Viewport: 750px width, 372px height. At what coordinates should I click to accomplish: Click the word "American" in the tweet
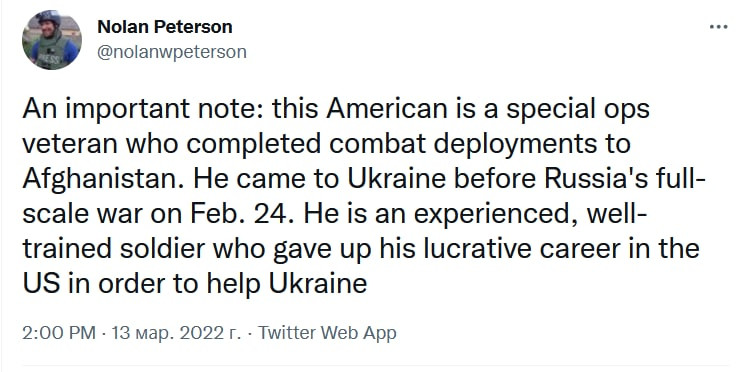[x=386, y=109]
